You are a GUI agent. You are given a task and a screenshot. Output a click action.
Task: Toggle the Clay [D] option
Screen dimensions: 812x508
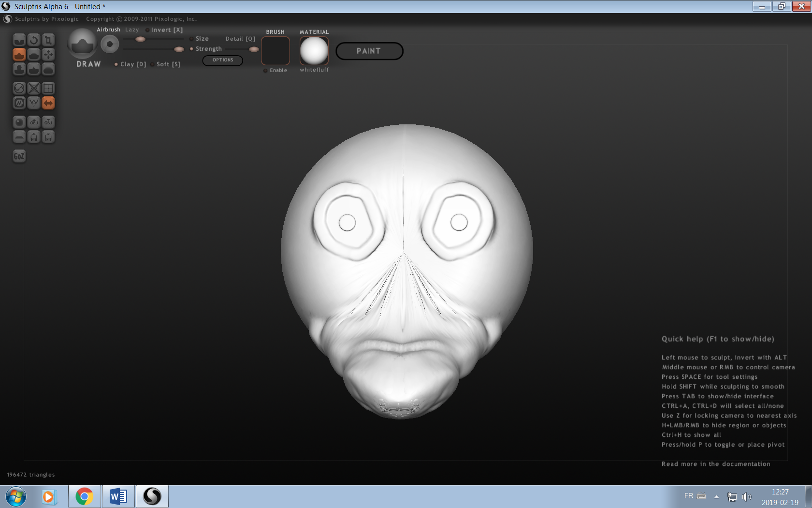116,64
